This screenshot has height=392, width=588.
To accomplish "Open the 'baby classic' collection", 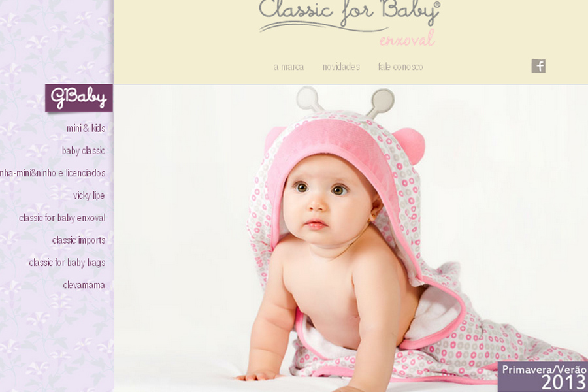I will (x=83, y=150).
